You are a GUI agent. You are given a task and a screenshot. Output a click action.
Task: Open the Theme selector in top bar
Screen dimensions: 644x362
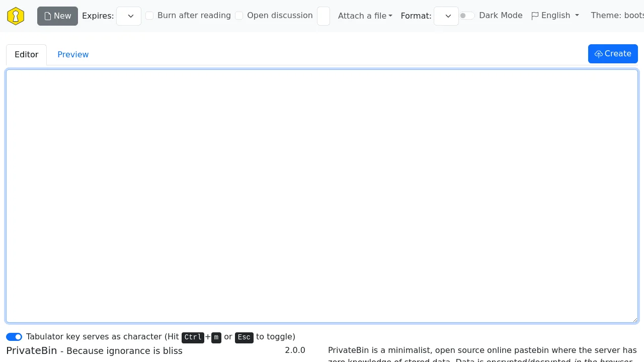[x=617, y=16]
